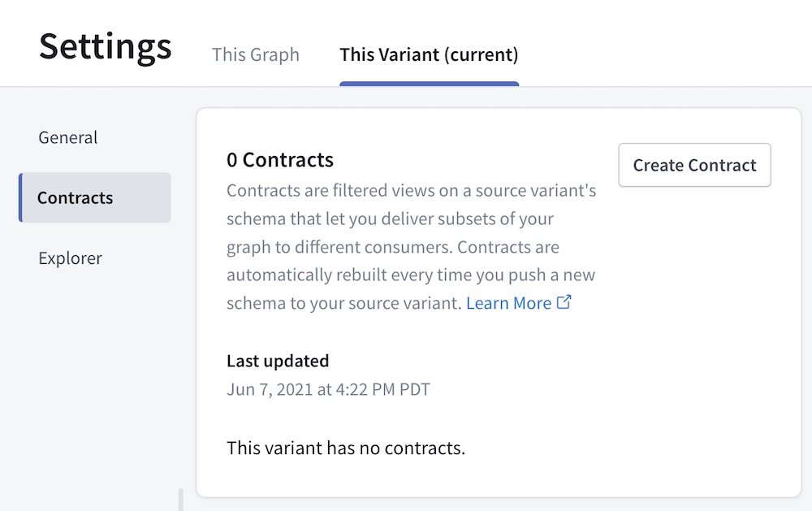Image resolution: width=812 pixels, height=511 pixels.
Task: Click the 0 Contracts heading
Action: tap(279, 159)
